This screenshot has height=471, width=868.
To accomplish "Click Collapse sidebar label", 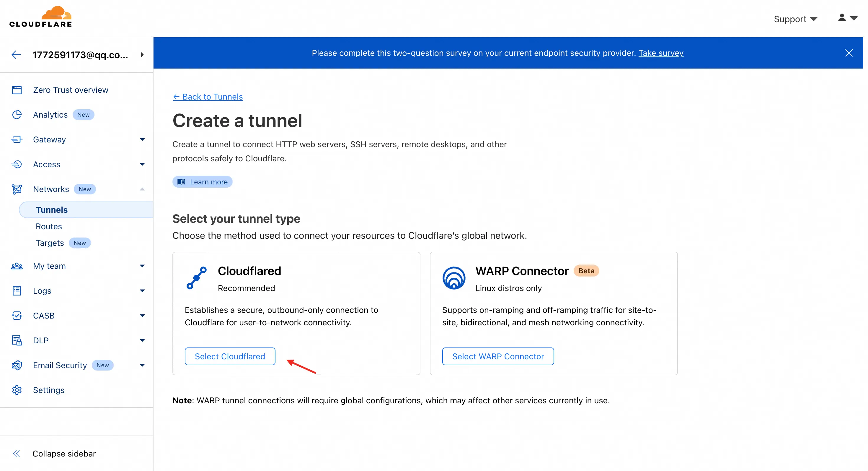I will [x=64, y=454].
